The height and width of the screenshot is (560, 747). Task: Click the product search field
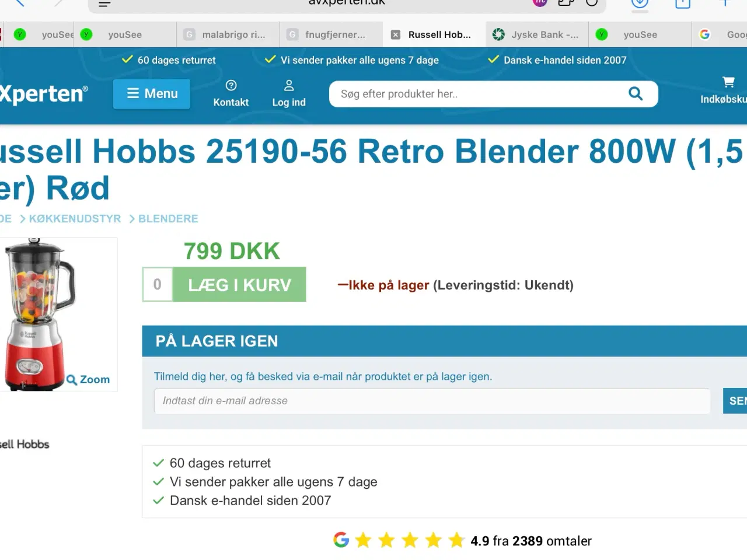click(x=479, y=94)
